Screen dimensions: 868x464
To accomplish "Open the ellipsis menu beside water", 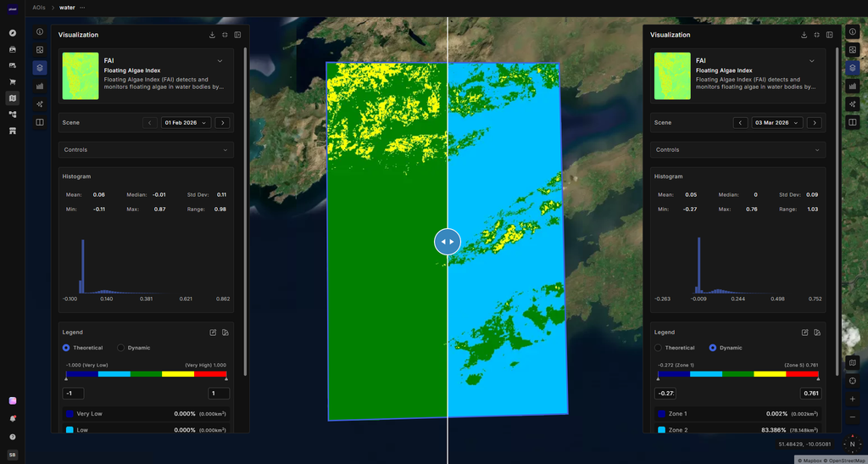I will [x=82, y=8].
